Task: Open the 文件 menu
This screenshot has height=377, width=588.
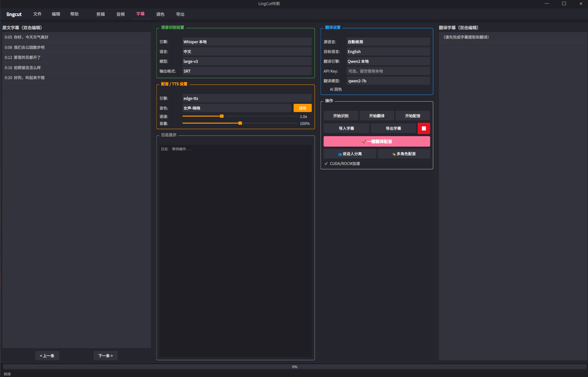Action: (x=37, y=14)
